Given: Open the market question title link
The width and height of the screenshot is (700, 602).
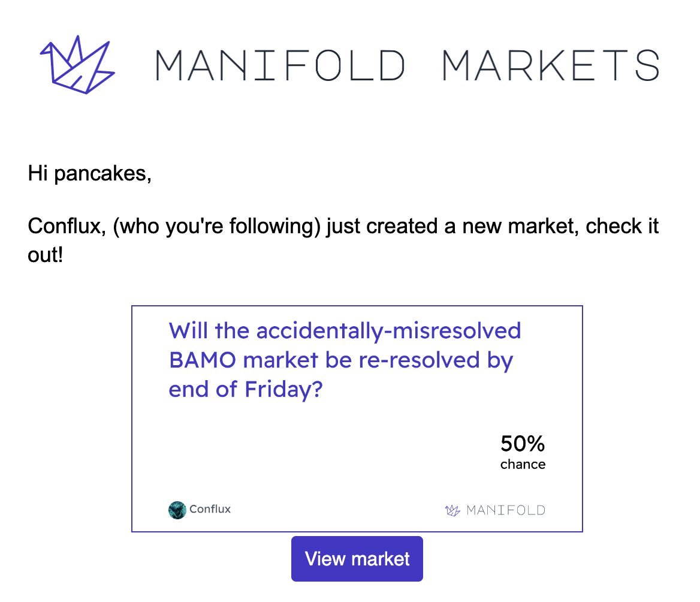Looking at the screenshot, I should [x=345, y=360].
